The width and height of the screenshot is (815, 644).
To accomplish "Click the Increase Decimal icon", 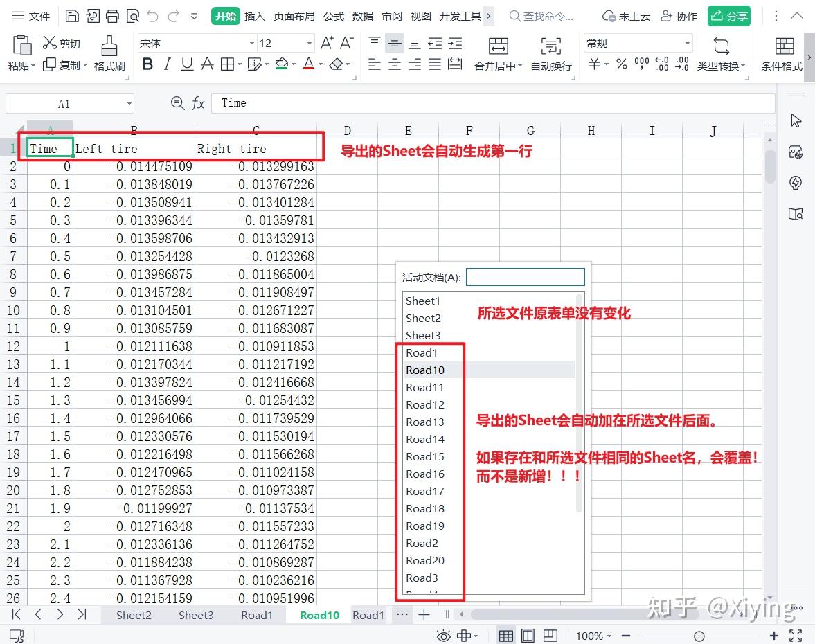I will point(681,64).
